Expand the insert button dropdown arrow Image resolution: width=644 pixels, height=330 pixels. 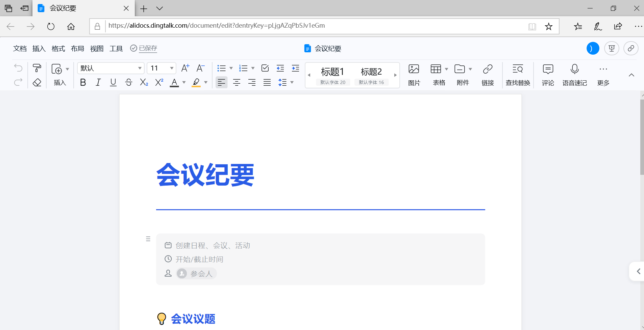pos(67,69)
